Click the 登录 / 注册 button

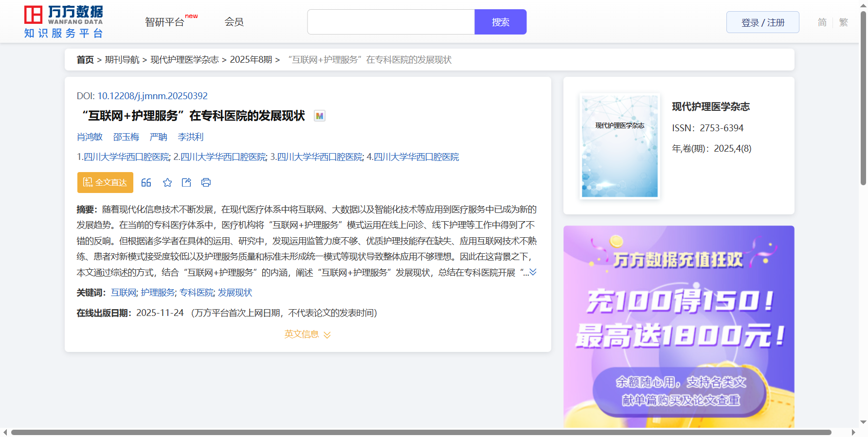click(x=762, y=22)
